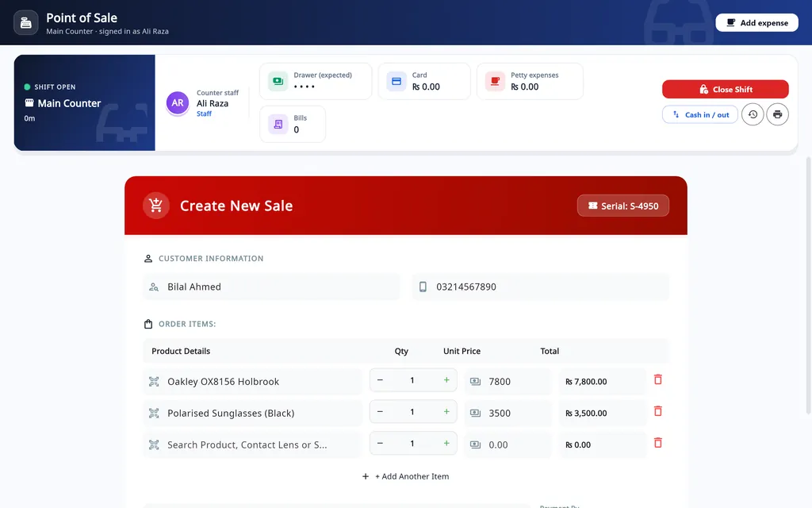Click the Oakley OX8156 Holbrook product field
Image resolution: width=812 pixels, height=508 pixels.
pyautogui.click(x=253, y=382)
